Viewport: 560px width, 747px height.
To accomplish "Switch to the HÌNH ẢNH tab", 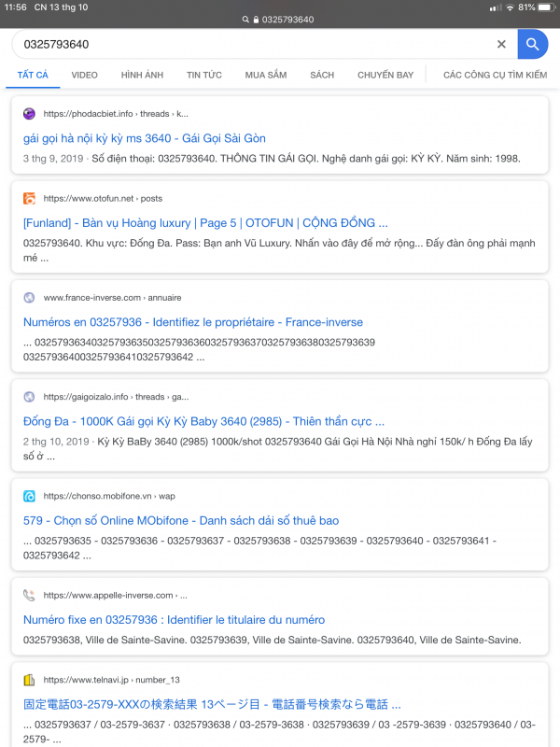I will pos(142,75).
